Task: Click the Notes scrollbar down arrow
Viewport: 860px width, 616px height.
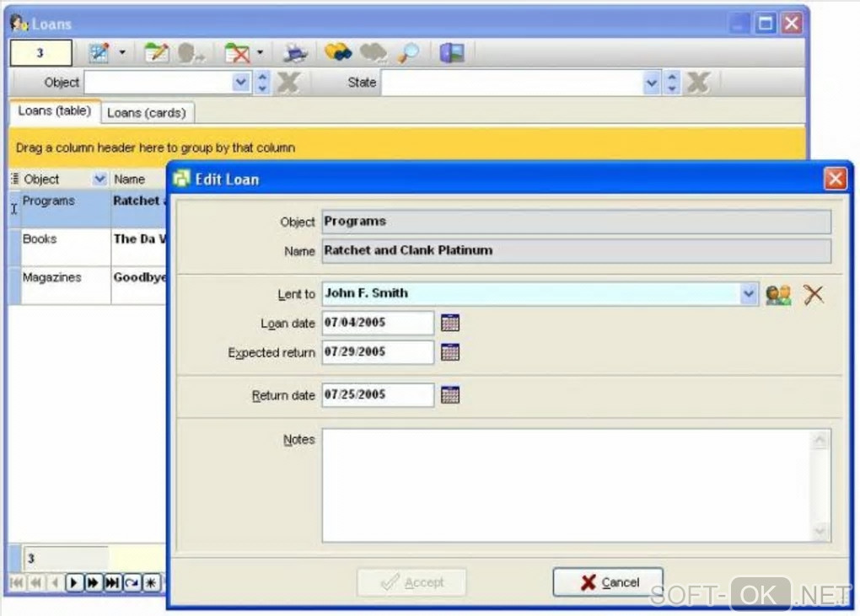Action: pyautogui.click(x=820, y=531)
